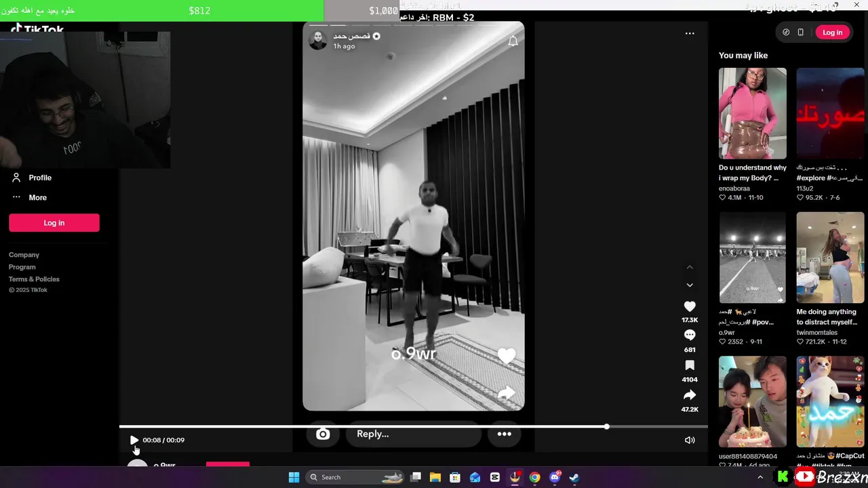Click the bell notification icon on the video

[x=513, y=41]
